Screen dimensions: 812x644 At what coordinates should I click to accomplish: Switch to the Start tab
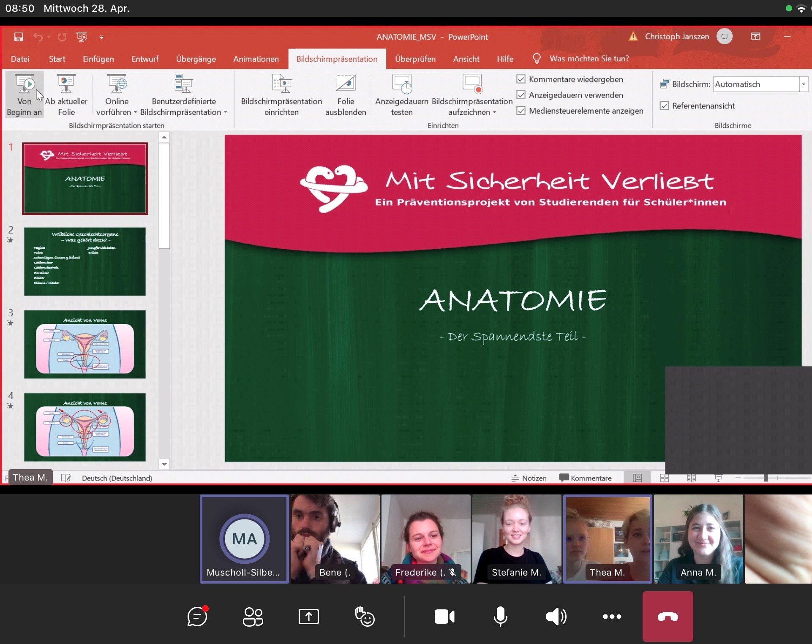(57, 59)
